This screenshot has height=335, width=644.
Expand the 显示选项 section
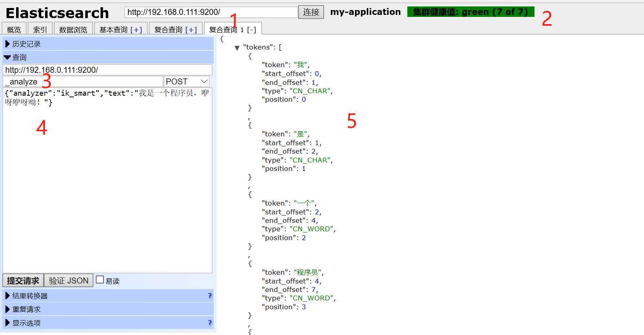pos(108,323)
